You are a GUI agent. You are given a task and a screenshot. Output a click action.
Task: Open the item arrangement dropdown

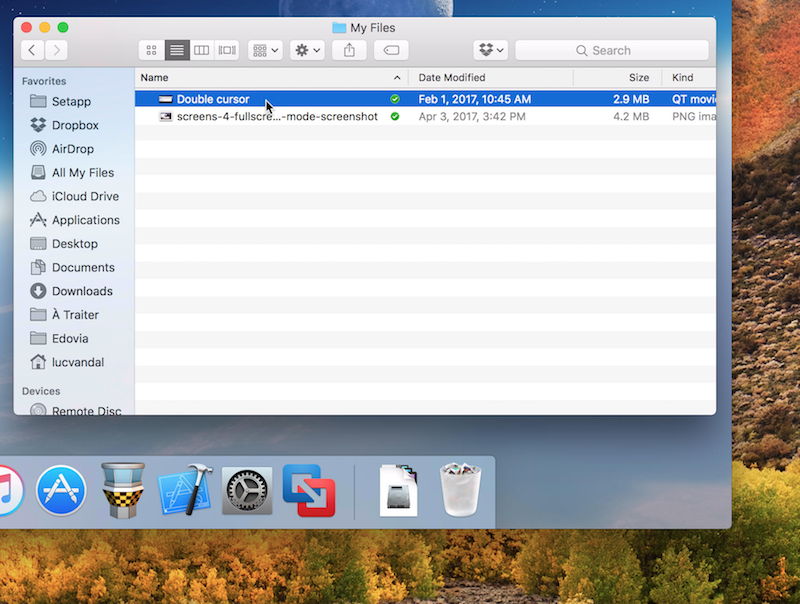coord(265,50)
